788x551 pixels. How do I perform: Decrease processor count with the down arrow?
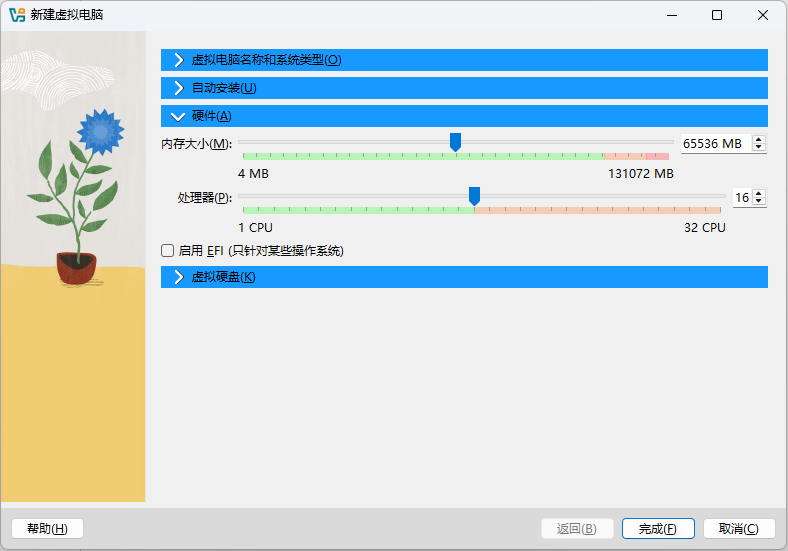click(x=759, y=201)
